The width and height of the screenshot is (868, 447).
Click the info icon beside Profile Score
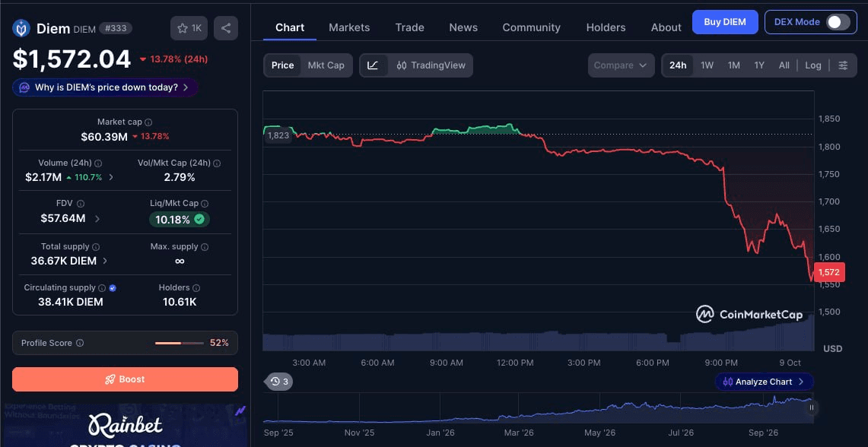pyautogui.click(x=80, y=343)
